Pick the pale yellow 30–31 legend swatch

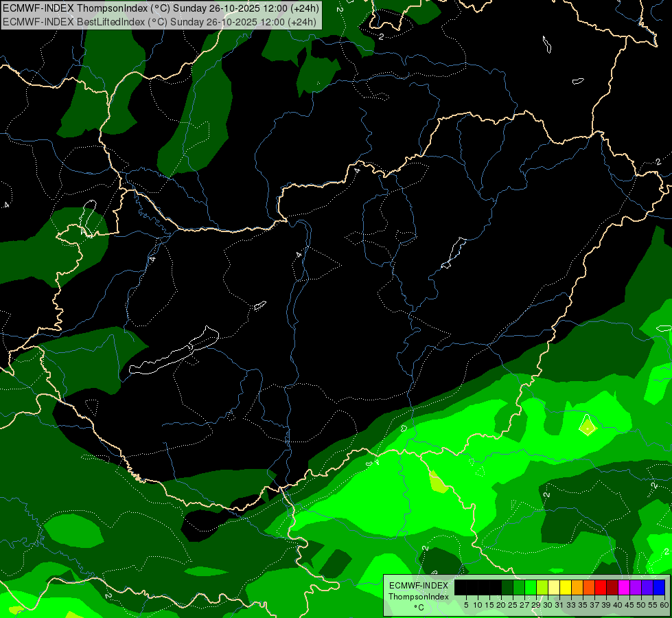tap(554, 587)
